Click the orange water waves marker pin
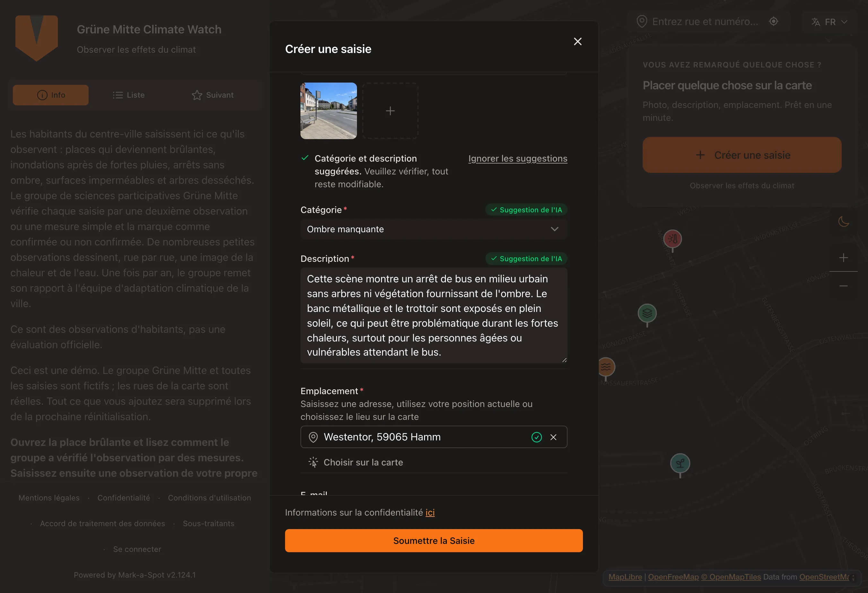Screen dimensions: 868x593 [x=605, y=367]
